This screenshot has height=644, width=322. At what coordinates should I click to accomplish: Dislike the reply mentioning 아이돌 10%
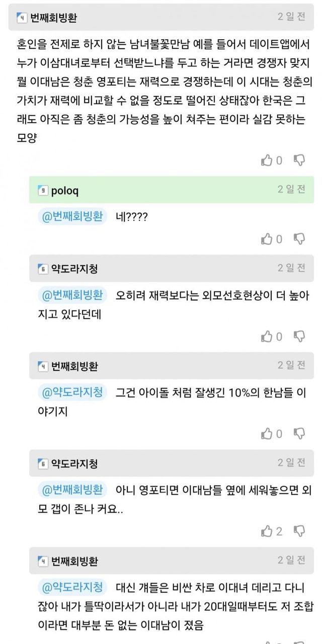tap(299, 434)
